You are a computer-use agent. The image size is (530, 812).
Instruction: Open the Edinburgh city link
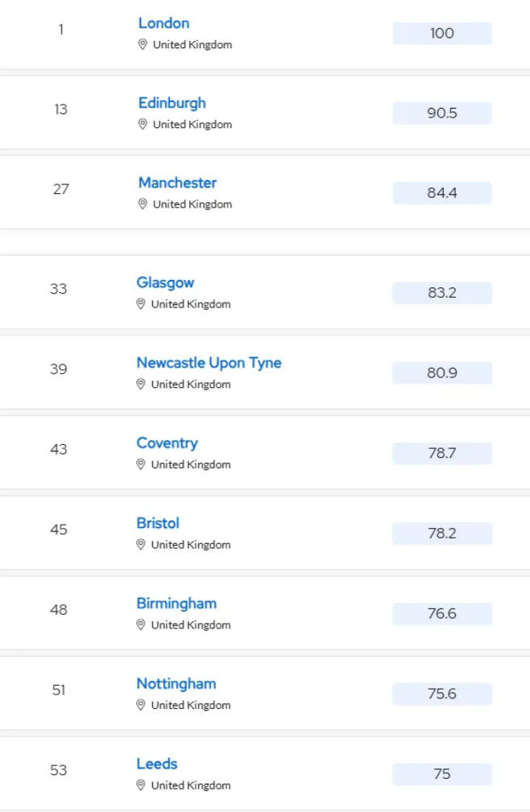pyautogui.click(x=172, y=103)
